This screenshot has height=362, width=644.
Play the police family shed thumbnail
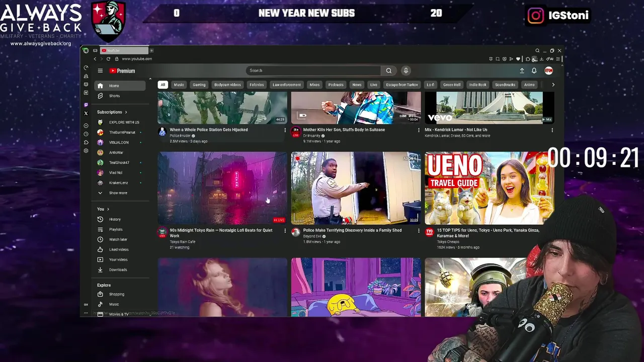[x=356, y=188]
